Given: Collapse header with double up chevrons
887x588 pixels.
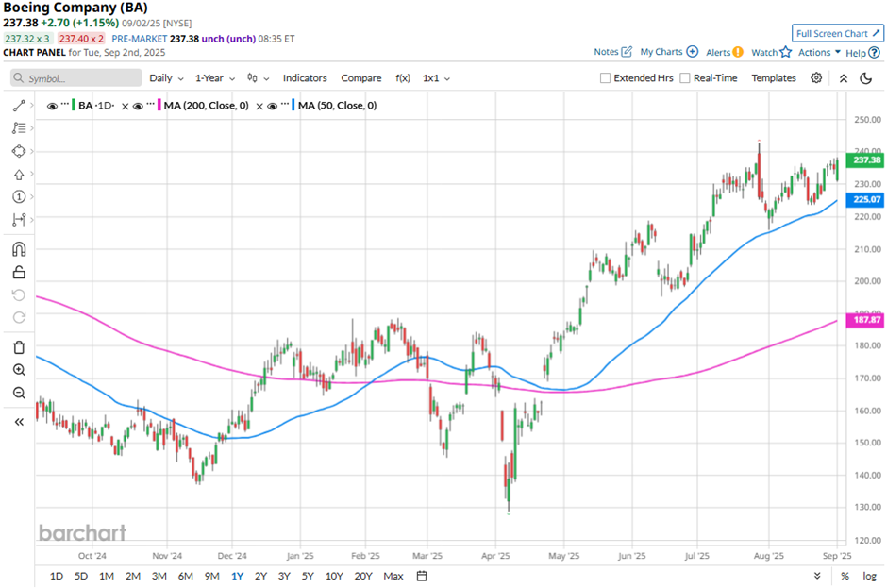Looking at the screenshot, I should point(843,78).
